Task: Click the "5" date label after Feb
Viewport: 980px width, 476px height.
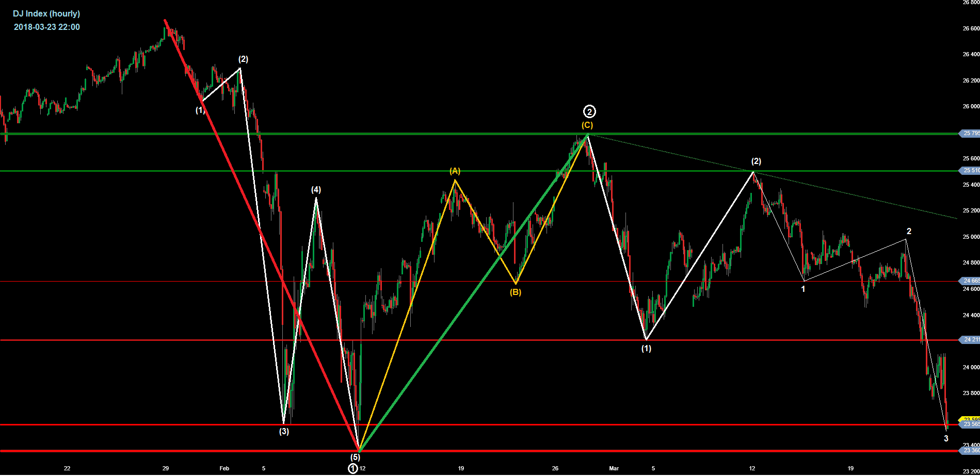Action: pyautogui.click(x=264, y=469)
